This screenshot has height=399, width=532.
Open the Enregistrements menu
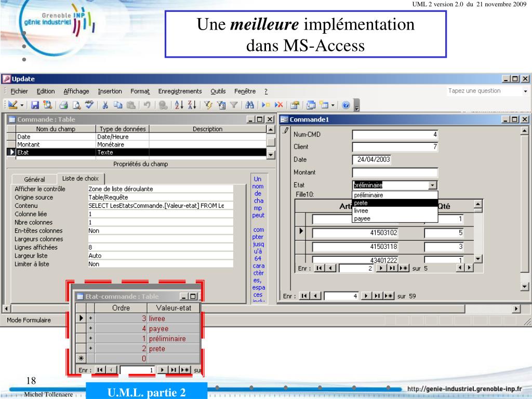pyautogui.click(x=180, y=91)
